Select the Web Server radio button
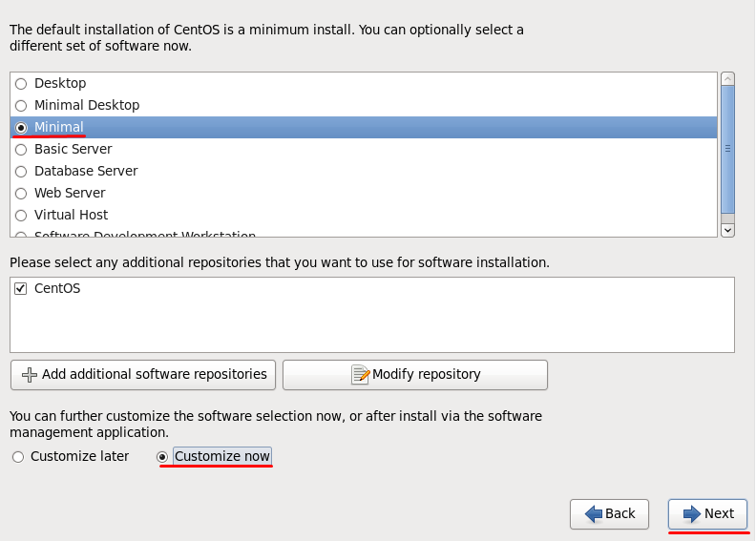The height and width of the screenshot is (541, 756). coord(21,194)
